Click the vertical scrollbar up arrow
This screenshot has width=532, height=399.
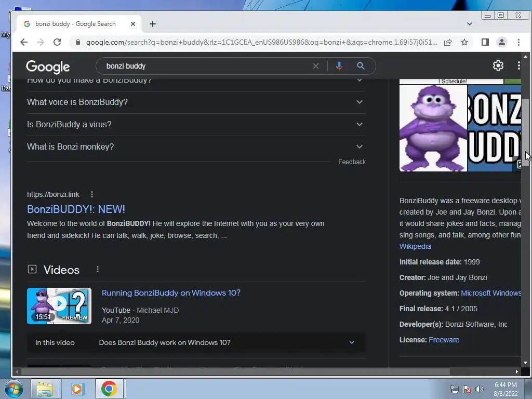point(526,56)
